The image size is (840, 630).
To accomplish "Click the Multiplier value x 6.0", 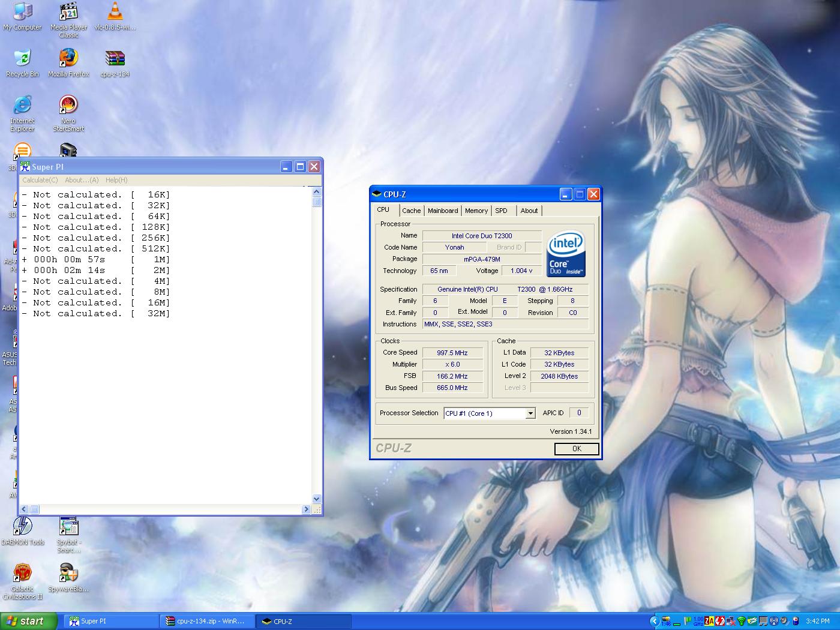I will [x=452, y=364].
